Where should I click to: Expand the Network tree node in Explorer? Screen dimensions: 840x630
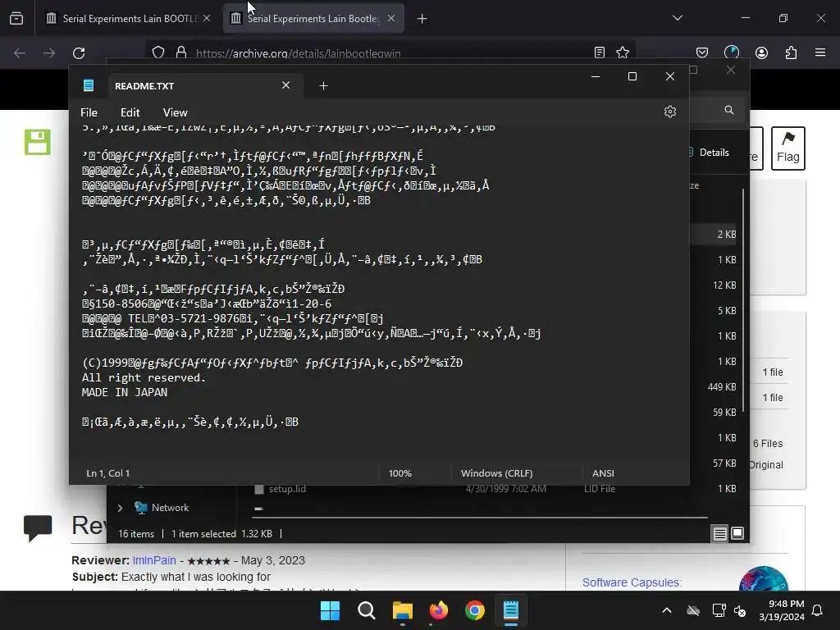tap(120, 508)
